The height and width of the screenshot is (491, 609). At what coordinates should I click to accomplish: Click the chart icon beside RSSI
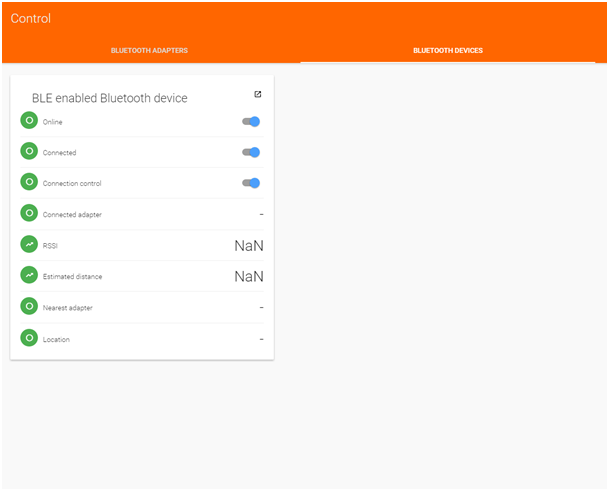pos(29,244)
